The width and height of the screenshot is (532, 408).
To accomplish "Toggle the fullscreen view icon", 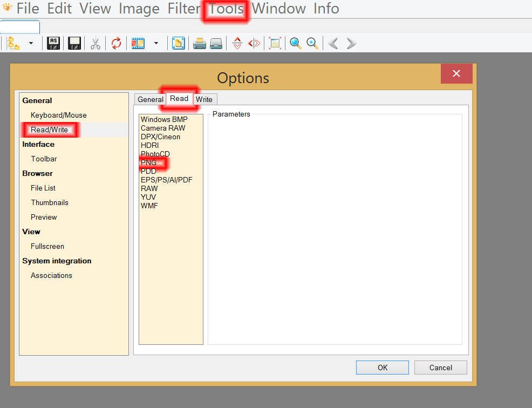I will point(179,44).
